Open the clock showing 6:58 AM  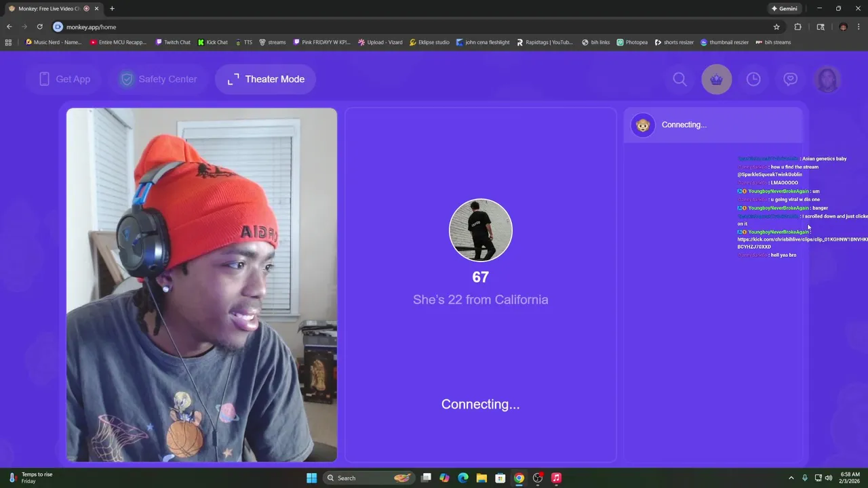click(x=850, y=478)
